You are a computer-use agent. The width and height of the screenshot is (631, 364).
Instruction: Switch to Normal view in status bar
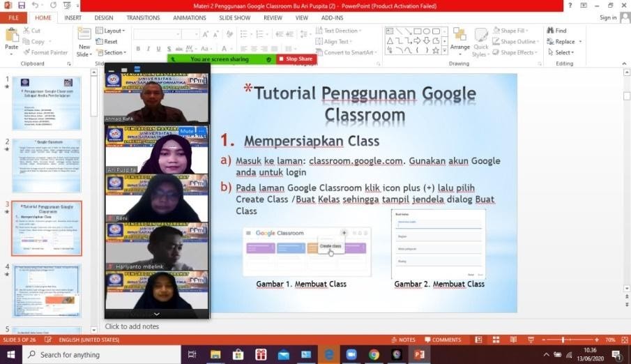pyautogui.click(x=478, y=340)
